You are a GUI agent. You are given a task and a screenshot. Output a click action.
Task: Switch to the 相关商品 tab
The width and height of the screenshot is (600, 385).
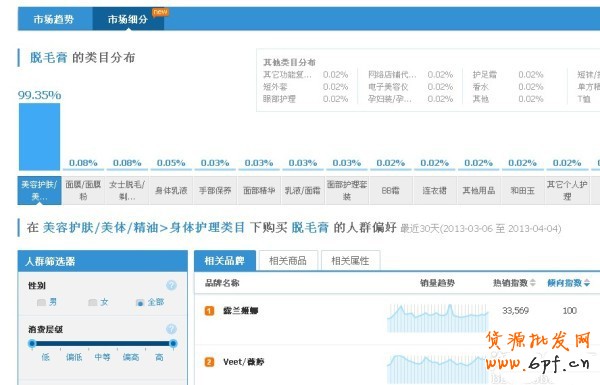288,261
